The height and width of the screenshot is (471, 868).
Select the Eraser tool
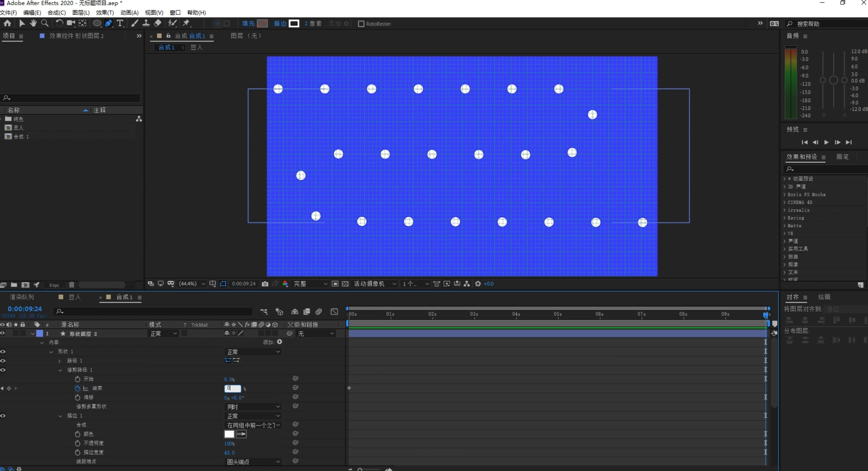tap(158, 23)
